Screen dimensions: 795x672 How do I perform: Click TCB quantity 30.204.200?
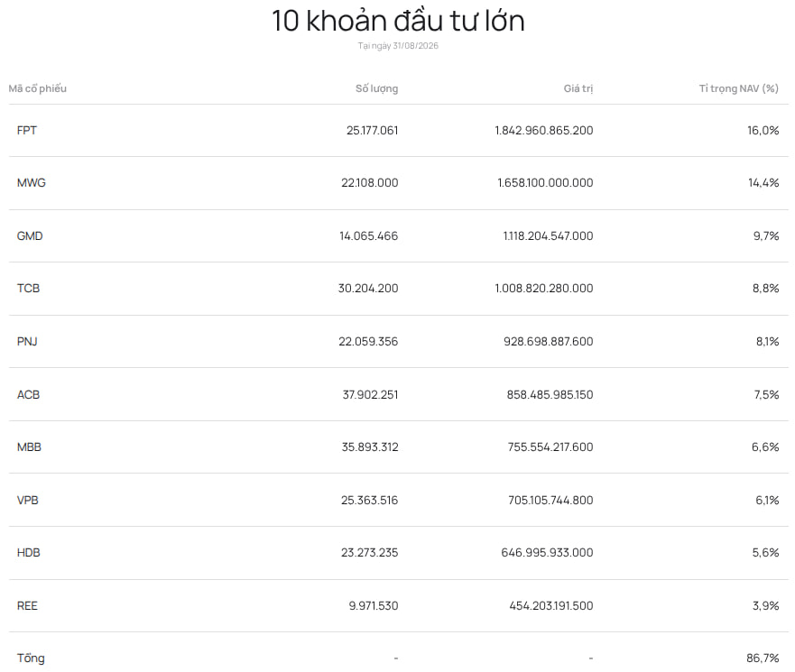(368, 288)
